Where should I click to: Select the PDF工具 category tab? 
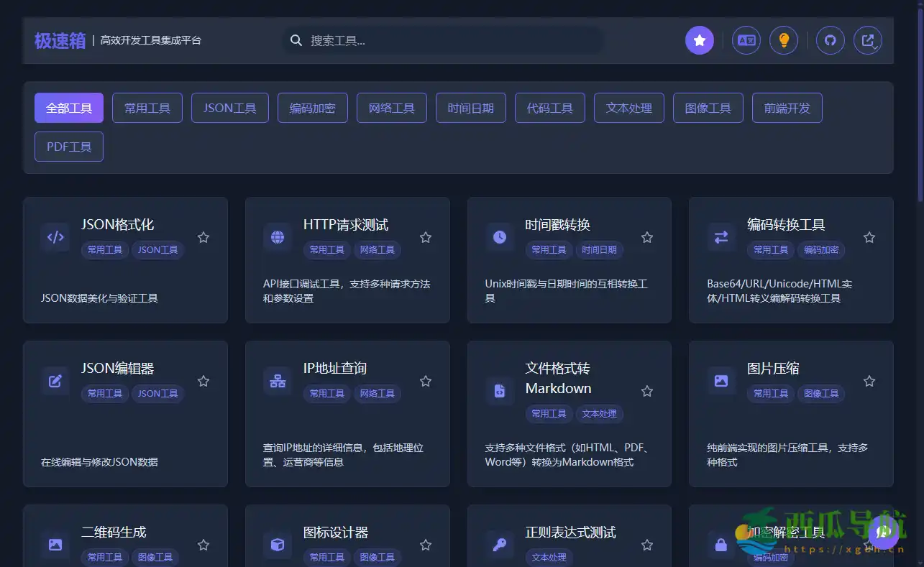68,146
